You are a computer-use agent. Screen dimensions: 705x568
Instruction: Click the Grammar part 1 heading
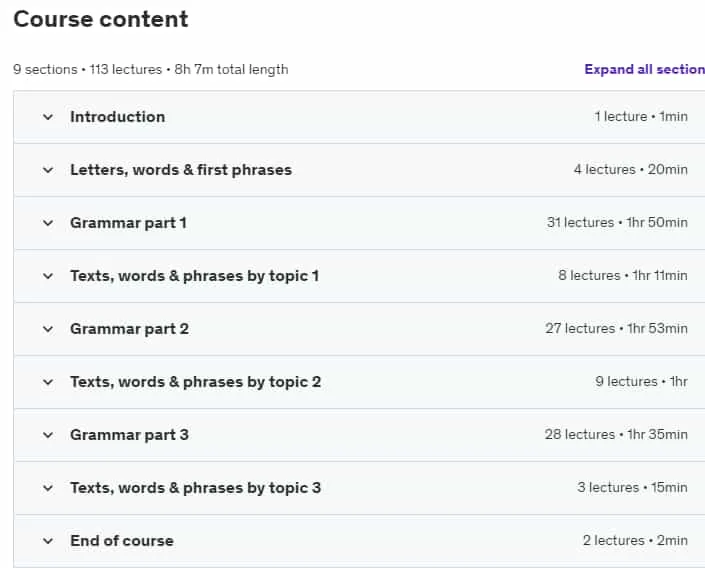pos(128,223)
